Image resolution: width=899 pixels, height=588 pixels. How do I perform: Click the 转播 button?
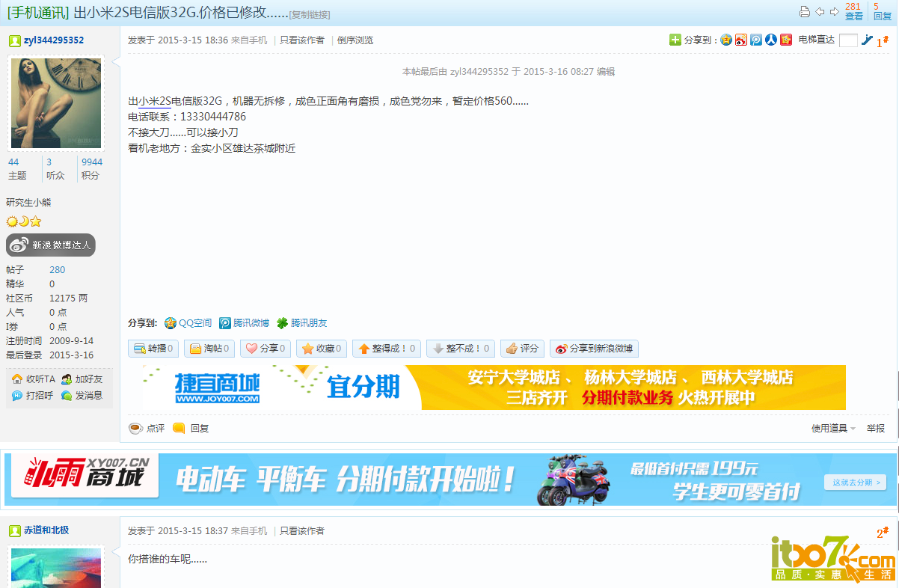(154, 349)
